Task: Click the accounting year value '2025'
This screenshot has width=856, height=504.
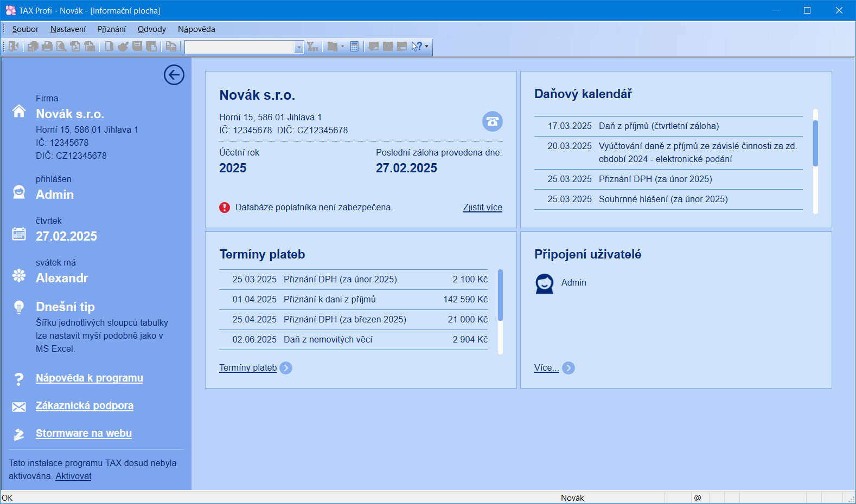Action: point(233,169)
